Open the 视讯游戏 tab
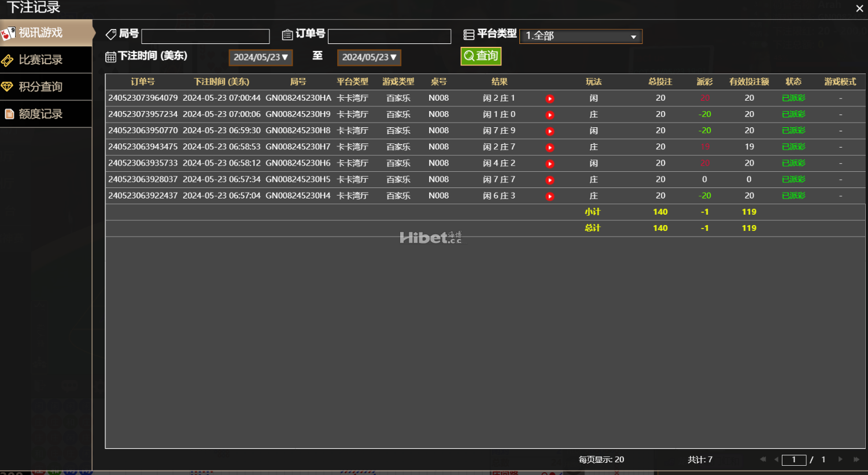Image resolution: width=868 pixels, height=475 pixels. [x=46, y=33]
